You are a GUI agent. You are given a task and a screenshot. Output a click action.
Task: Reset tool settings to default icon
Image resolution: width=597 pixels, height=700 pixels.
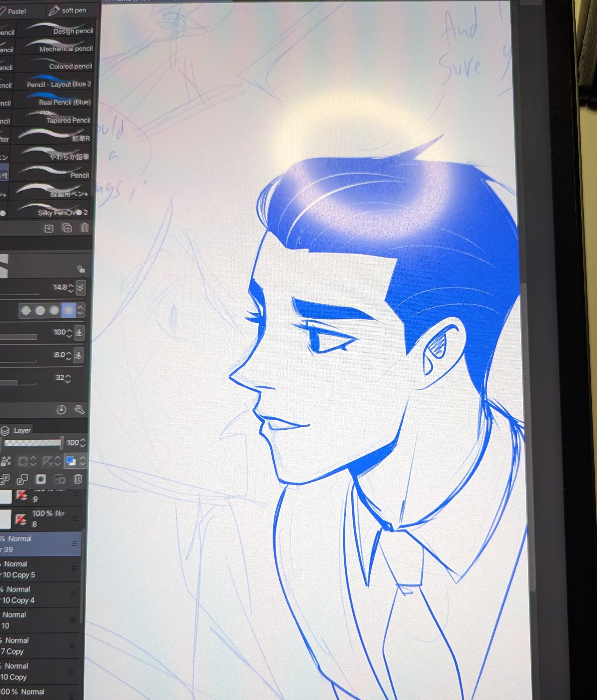click(62, 409)
